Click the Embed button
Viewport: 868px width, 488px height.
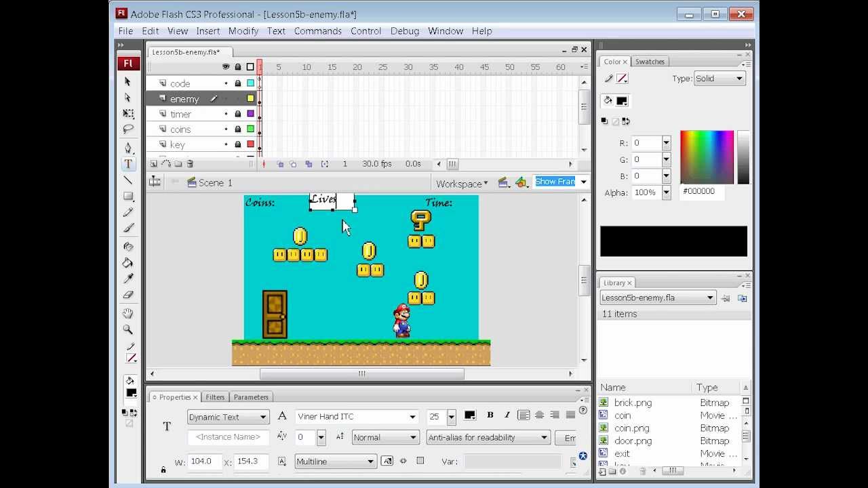tap(566, 438)
